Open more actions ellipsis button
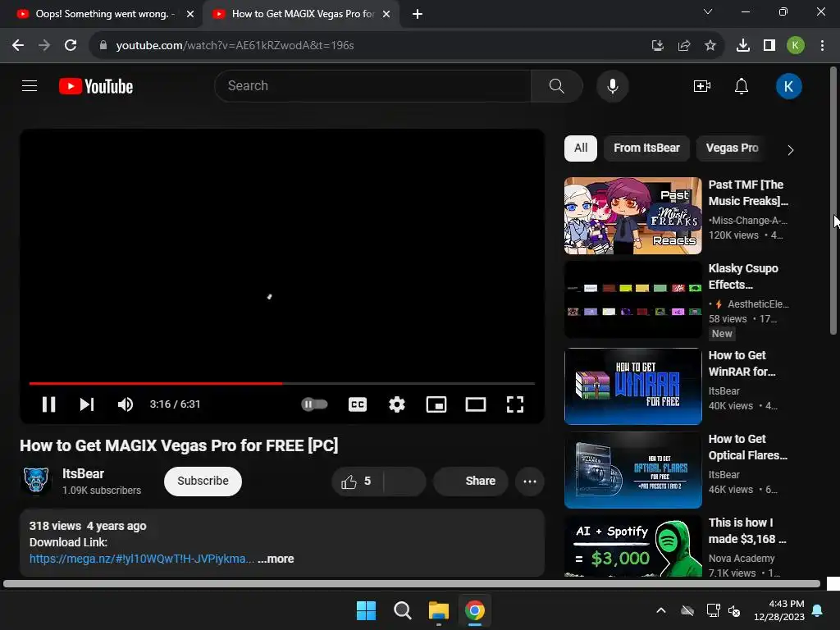 pos(530,481)
